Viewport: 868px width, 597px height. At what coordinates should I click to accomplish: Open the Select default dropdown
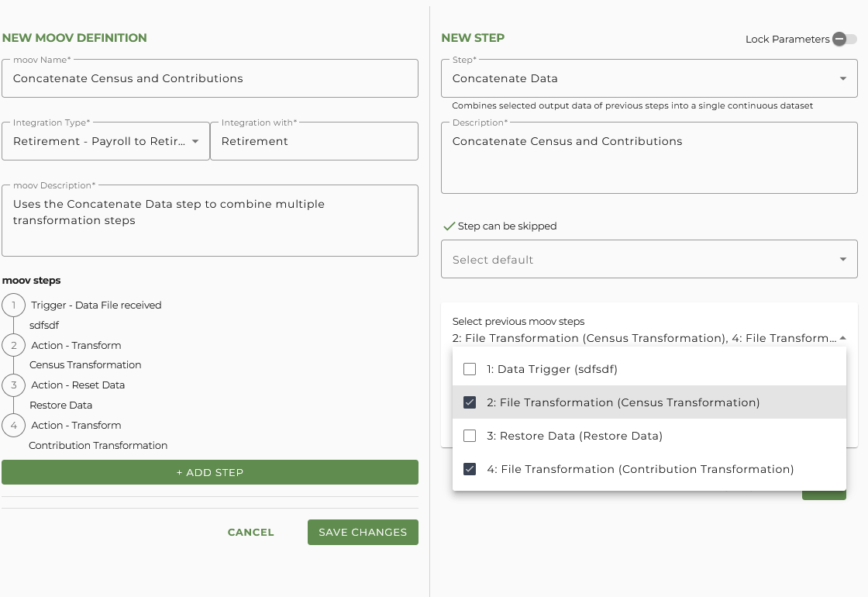(x=649, y=259)
